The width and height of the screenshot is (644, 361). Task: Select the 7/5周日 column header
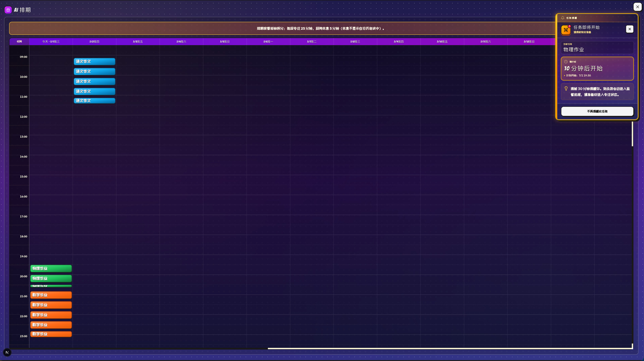tap(225, 42)
